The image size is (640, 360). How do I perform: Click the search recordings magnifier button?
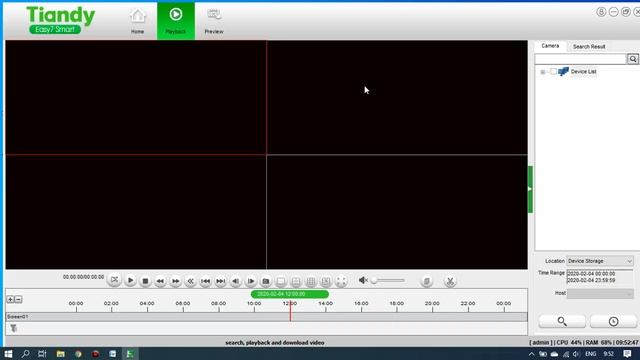pyautogui.click(x=562, y=322)
